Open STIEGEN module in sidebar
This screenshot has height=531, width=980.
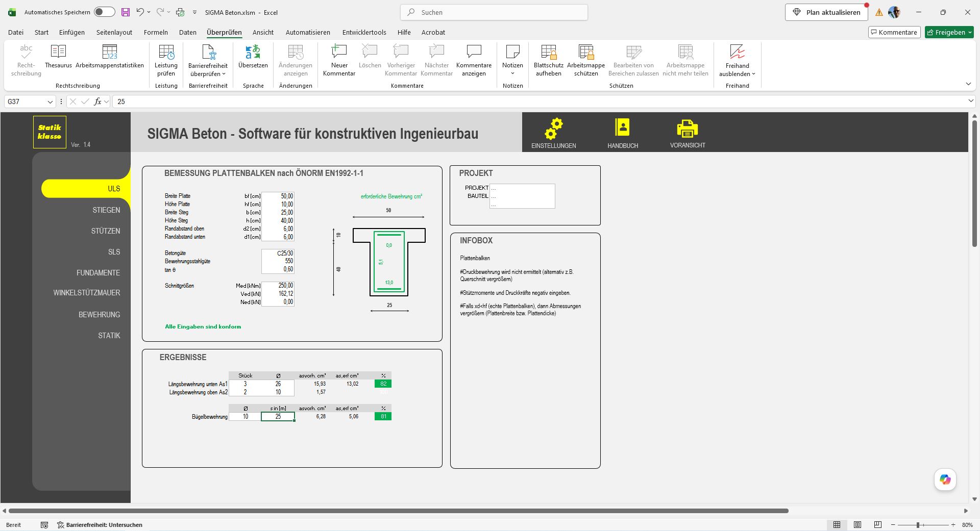106,210
